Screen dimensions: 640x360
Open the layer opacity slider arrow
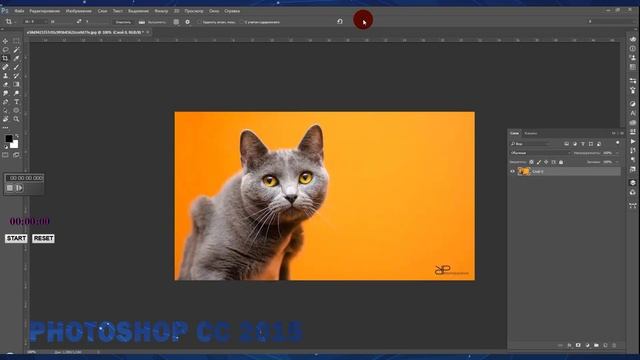(x=617, y=153)
